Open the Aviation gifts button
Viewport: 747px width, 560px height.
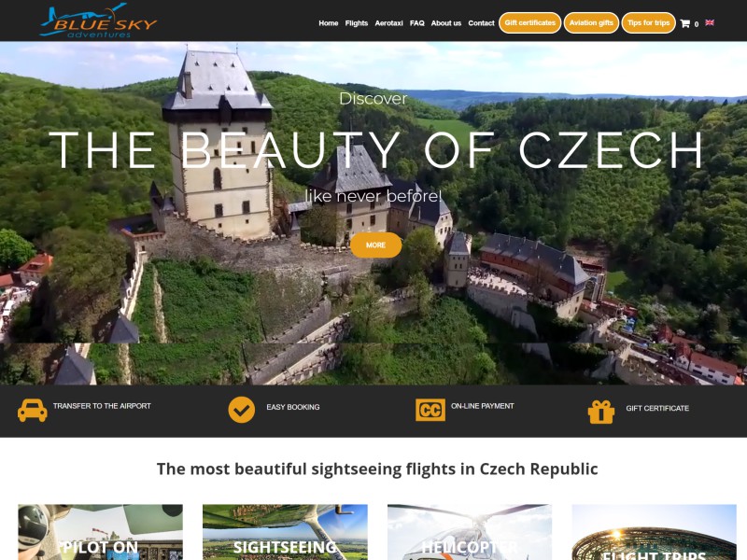pos(591,22)
